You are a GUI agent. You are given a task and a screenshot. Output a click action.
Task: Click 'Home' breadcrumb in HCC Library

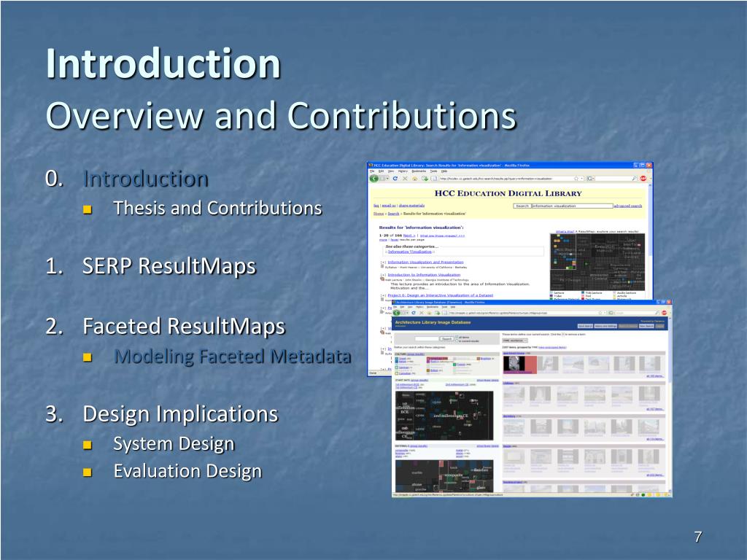pos(379,214)
